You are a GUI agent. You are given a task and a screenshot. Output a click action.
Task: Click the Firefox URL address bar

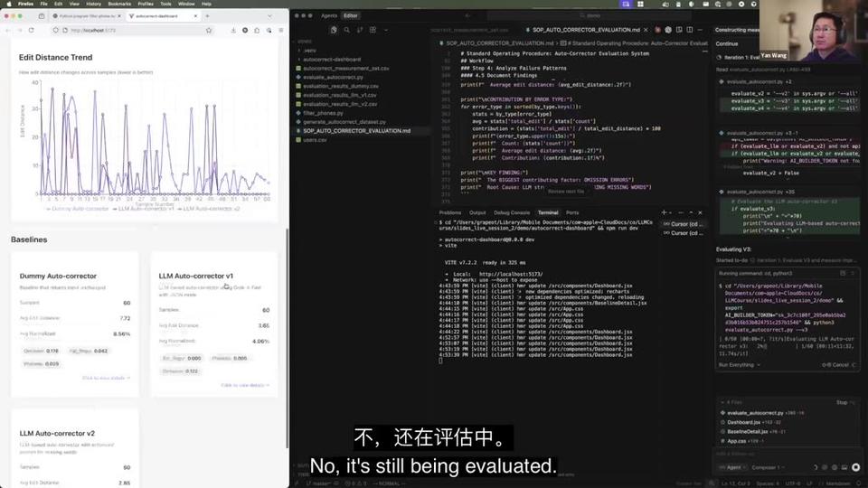point(132,30)
